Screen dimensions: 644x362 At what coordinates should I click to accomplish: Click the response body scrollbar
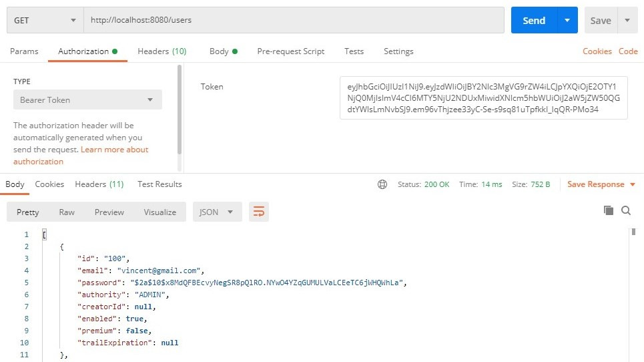633,232
